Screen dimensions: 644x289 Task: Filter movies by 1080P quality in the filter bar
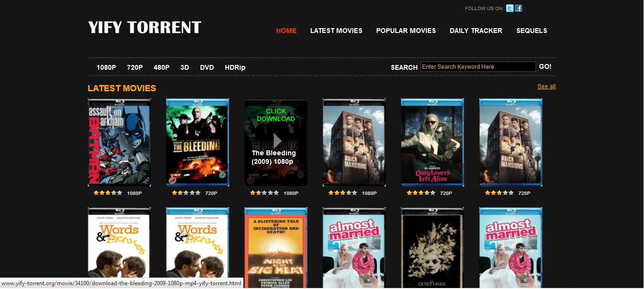pyautogui.click(x=106, y=67)
